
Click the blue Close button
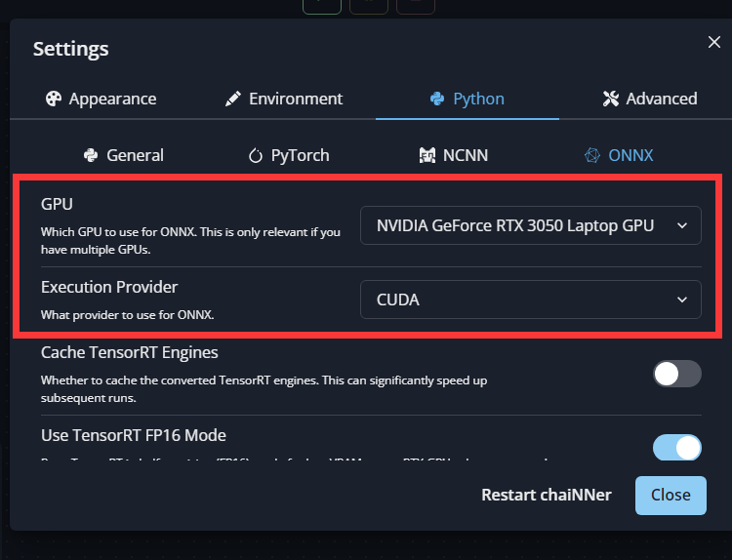[671, 496]
